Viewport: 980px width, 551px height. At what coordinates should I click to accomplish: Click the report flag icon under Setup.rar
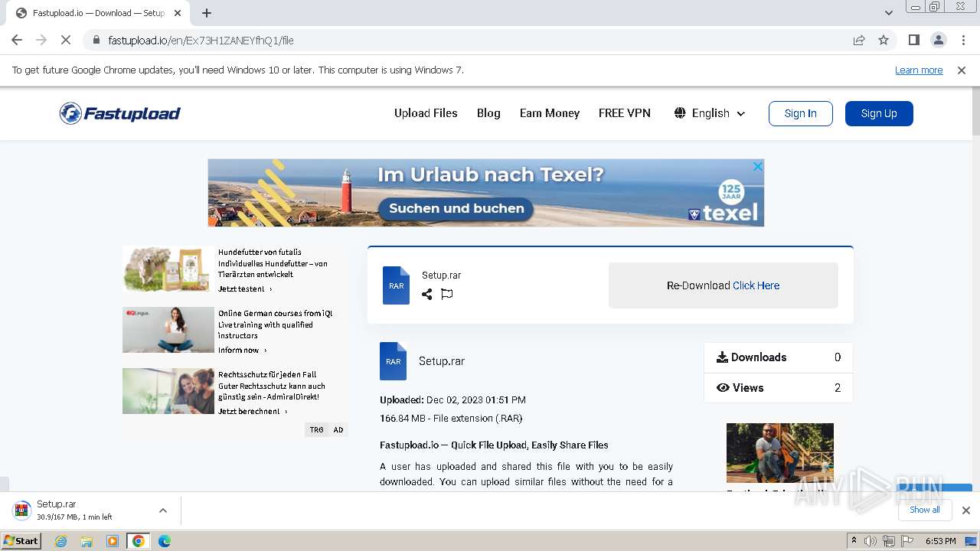[447, 294]
